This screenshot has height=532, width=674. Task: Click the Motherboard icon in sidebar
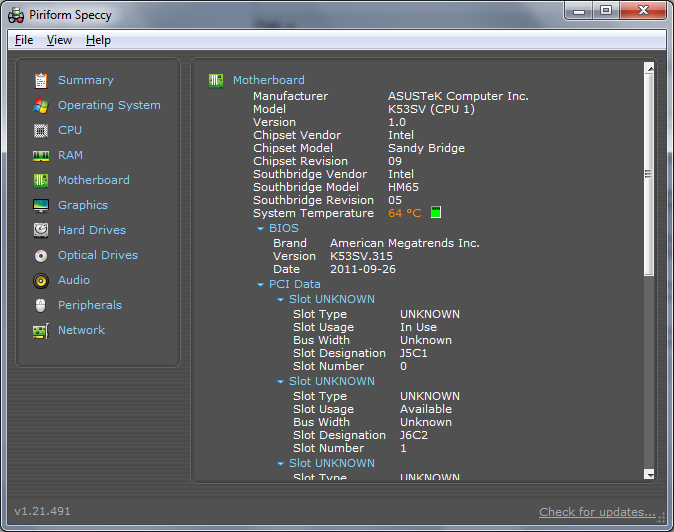coord(41,180)
